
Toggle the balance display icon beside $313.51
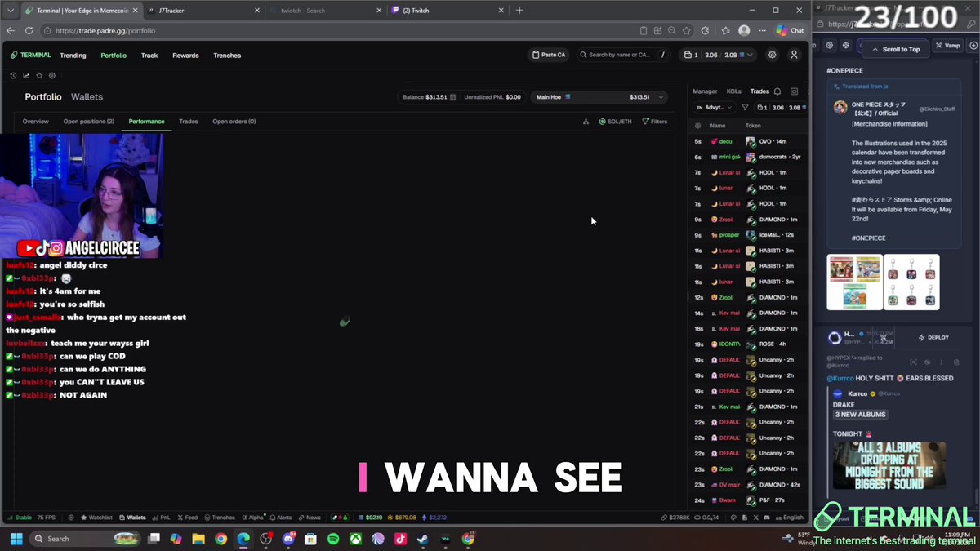[x=454, y=96]
